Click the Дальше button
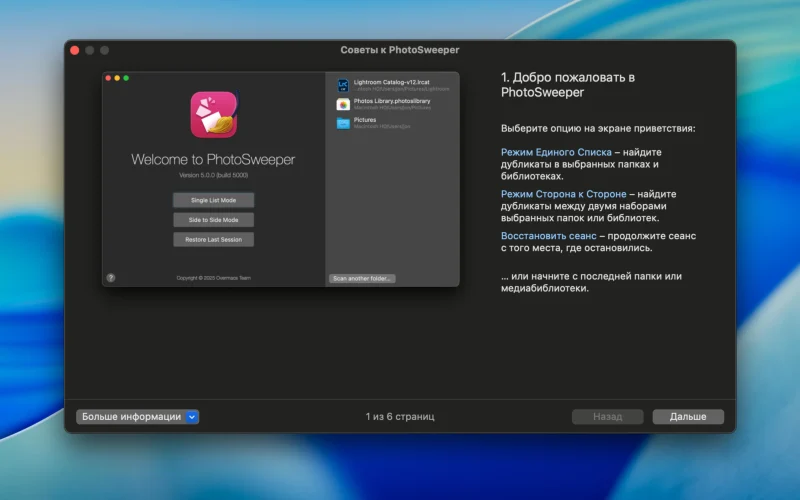Image resolution: width=800 pixels, height=500 pixels. tap(688, 416)
